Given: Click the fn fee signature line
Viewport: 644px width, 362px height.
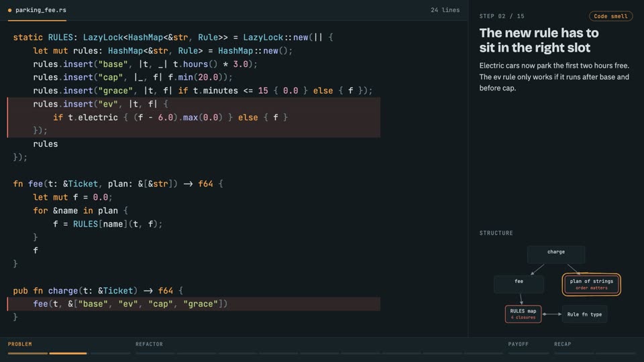Looking at the screenshot, I should tap(118, 184).
